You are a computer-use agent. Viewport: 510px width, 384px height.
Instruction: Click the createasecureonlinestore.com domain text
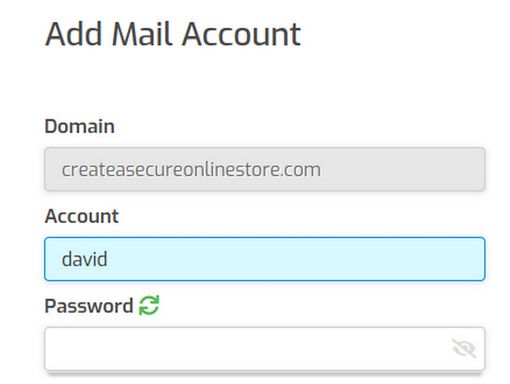pyautogui.click(x=191, y=170)
